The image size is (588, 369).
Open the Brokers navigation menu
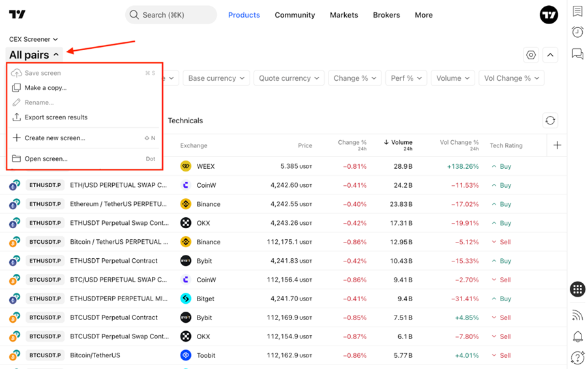point(387,15)
